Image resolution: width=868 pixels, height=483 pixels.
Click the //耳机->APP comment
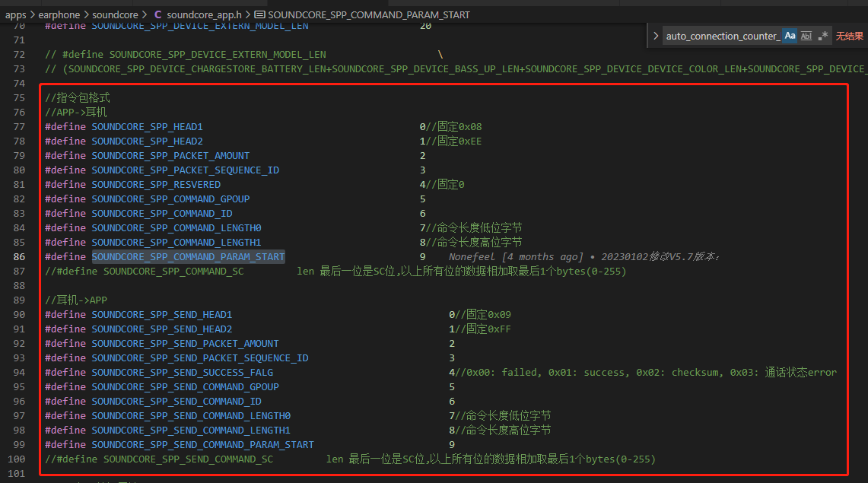(x=76, y=300)
